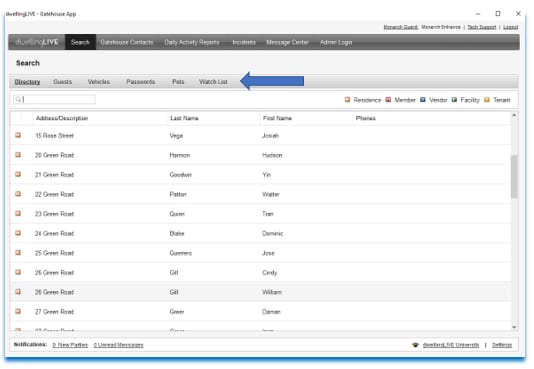Click the scrollbar up arrow
534x369 pixels.
click(514, 115)
